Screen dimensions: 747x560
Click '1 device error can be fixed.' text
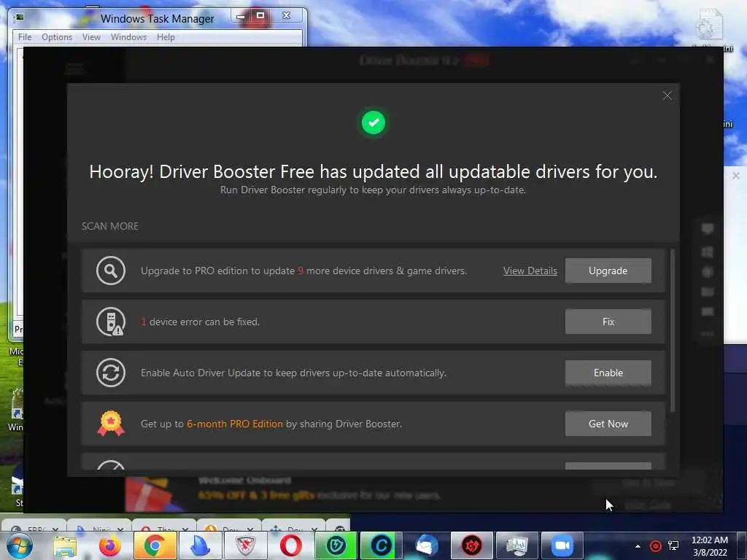(200, 322)
